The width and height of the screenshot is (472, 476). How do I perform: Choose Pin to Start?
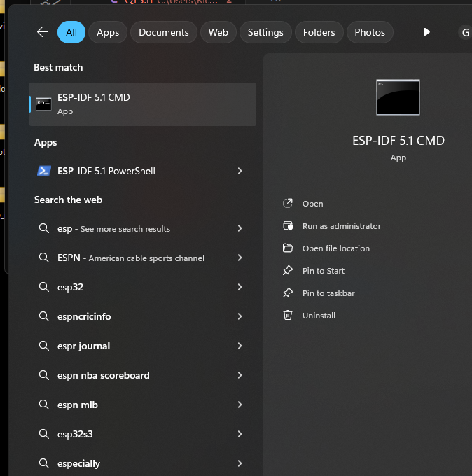pos(323,271)
